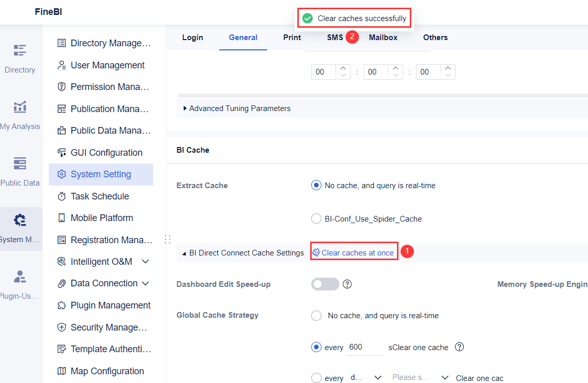
Task: Expand Advanced Tuning Parameters
Action: 237,108
